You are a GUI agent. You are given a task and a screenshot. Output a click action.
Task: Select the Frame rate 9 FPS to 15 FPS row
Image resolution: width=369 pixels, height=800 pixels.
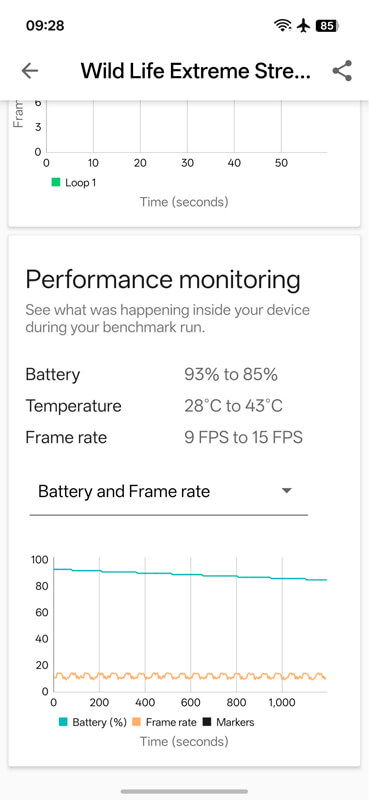pos(164,438)
